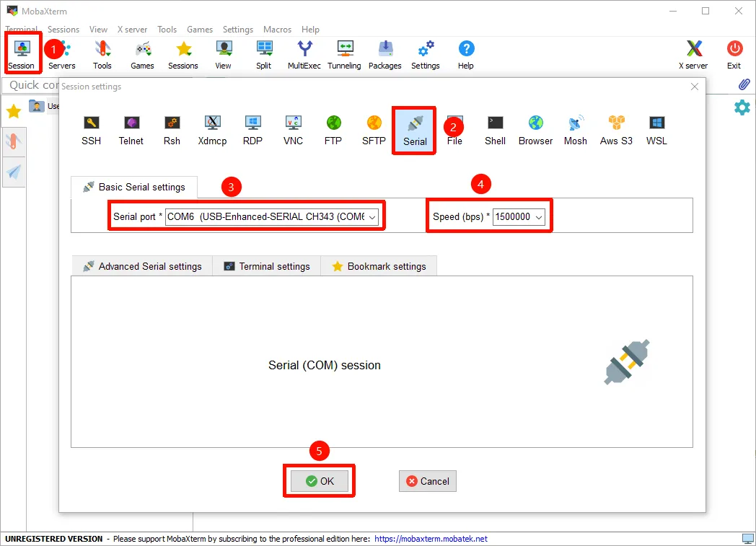
Task: Click the monitor icon in status bar
Action: point(748,538)
